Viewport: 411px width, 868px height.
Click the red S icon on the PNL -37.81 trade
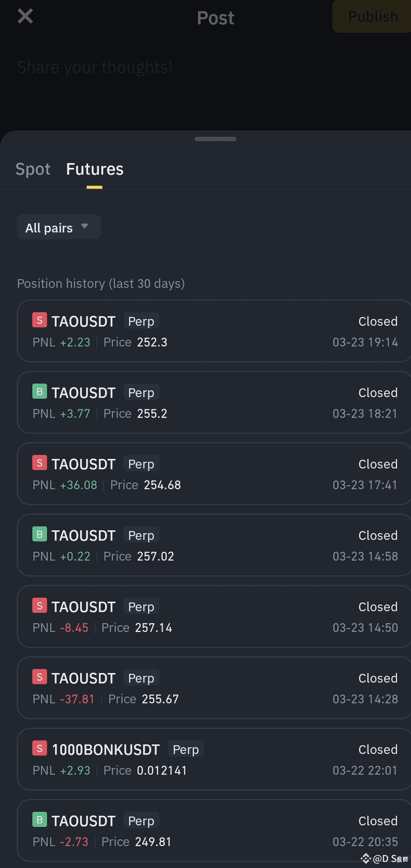point(39,677)
